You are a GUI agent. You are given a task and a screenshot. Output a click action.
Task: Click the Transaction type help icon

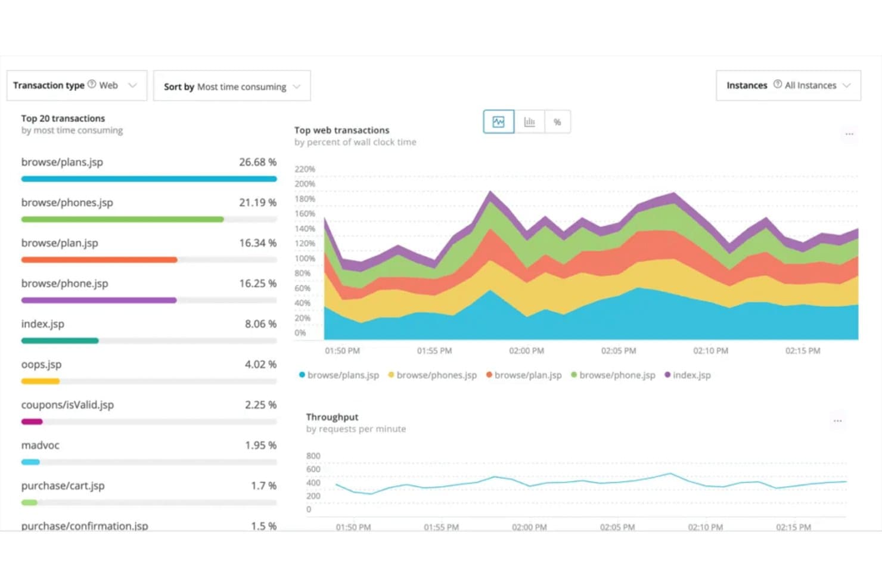(x=92, y=85)
